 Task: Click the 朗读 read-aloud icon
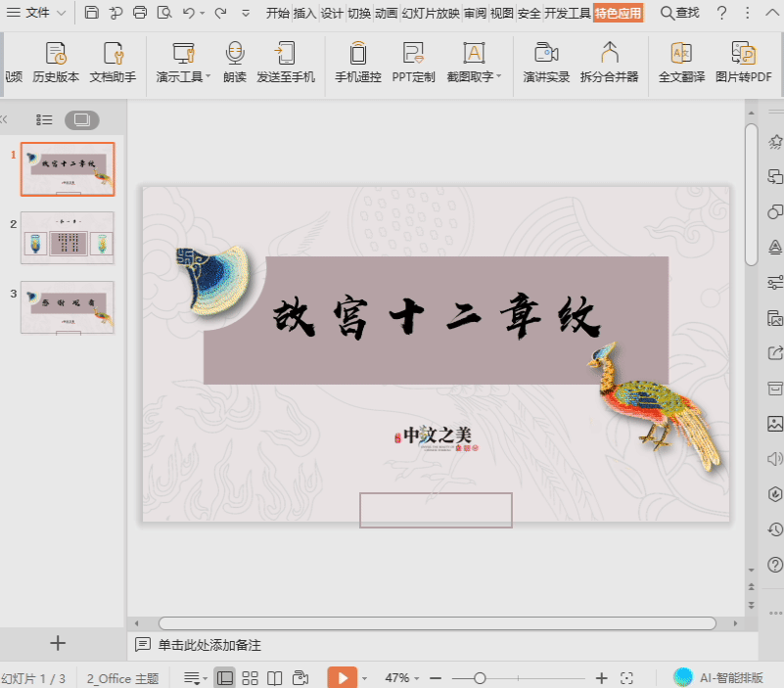pos(235,54)
